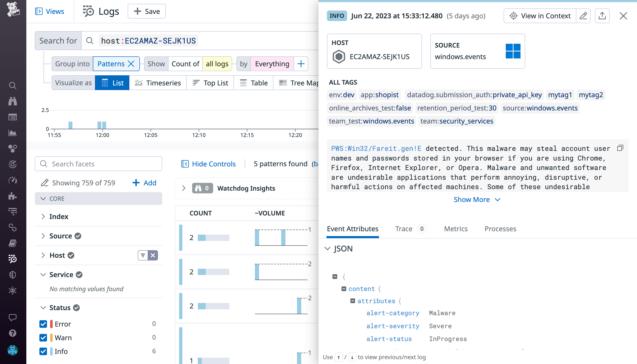Expand the Watchdog Insights row

click(x=184, y=188)
